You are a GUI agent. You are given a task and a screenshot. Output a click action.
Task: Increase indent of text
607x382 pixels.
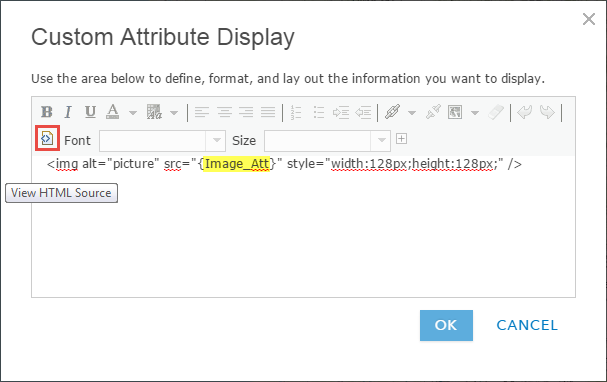coord(341,112)
